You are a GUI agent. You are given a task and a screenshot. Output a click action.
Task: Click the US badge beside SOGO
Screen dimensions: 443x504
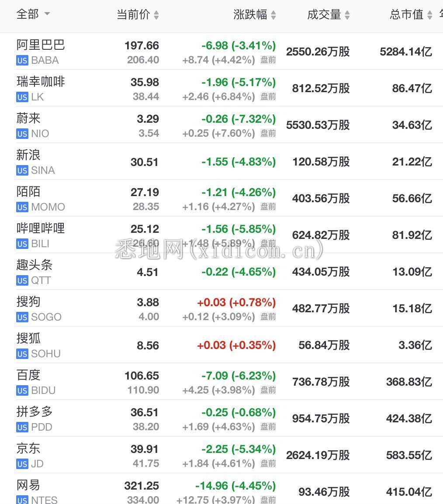(x=22, y=317)
